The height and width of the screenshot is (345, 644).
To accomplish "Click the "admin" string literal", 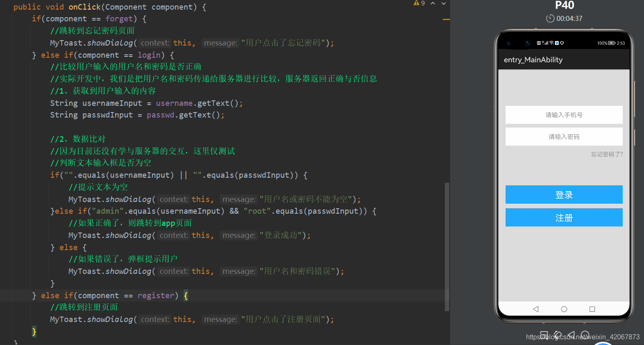I will [x=107, y=211].
